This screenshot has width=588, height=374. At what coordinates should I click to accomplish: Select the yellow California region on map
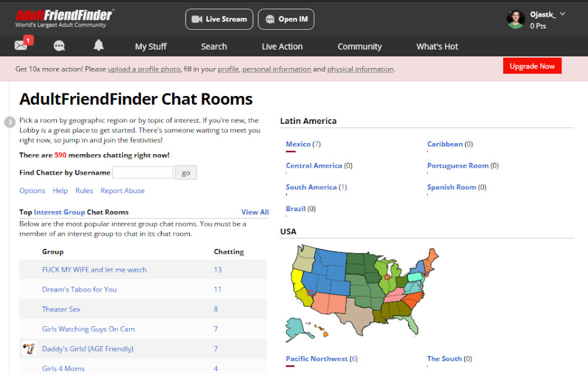pyautogui.click(x=297, y=280)
